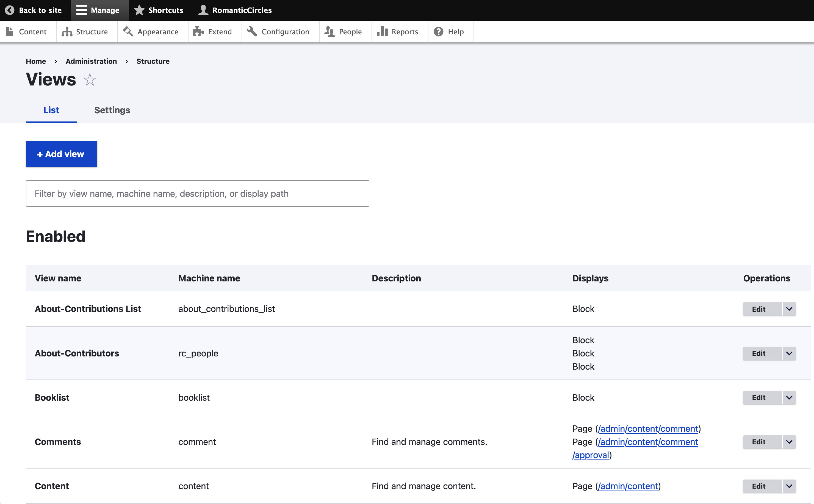Select the List tab
Viewport: 814px width, 504px height.
click(x=51, y=110)
